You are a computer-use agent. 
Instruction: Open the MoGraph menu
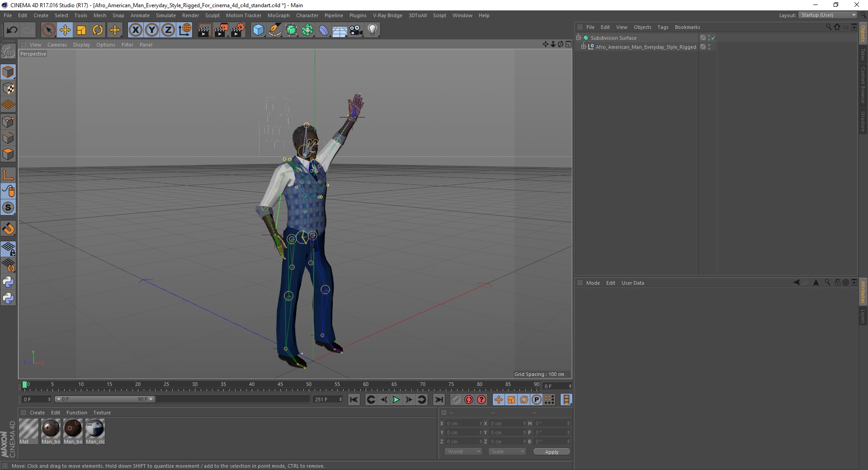278,15
